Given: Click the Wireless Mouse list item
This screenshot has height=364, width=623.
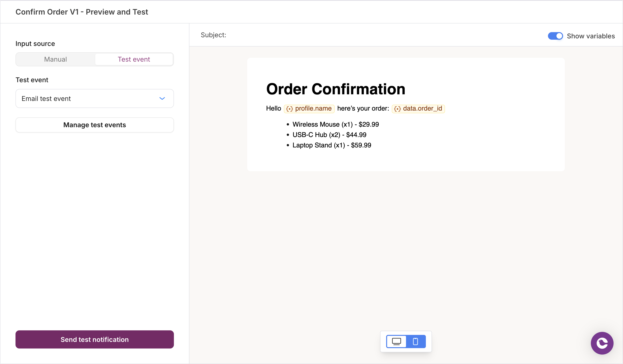Looking at the screenshot, I should point(336,124).
